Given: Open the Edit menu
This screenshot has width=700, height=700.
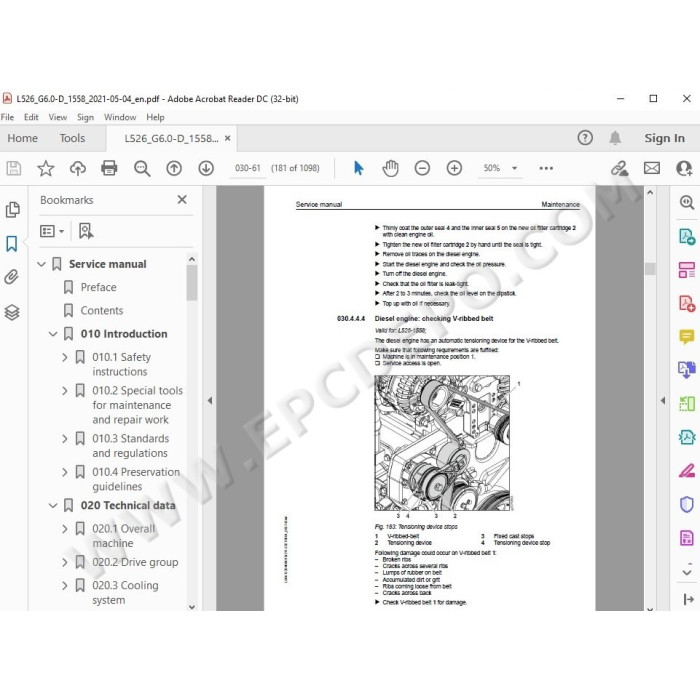Looking at the screenshot, I should point(31,117).
